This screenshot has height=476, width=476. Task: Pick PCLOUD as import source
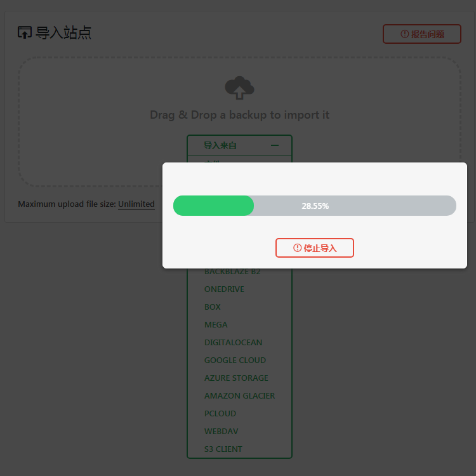tap(220, 413)
